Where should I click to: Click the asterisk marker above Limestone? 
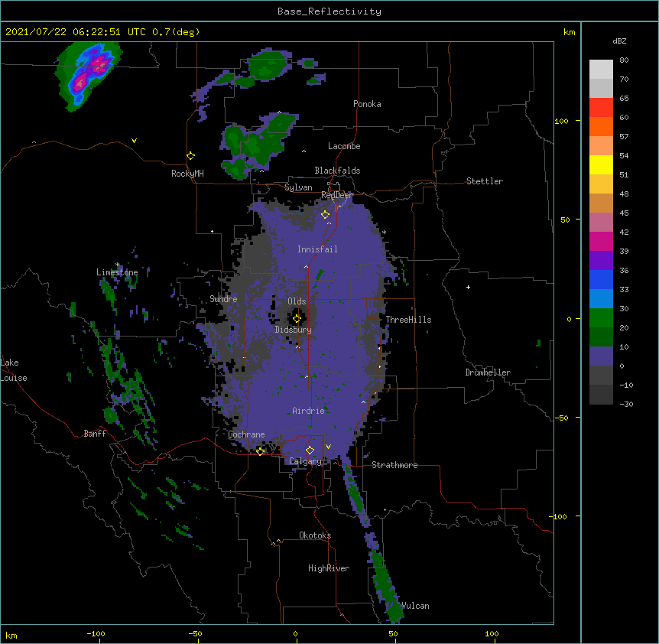[117, 265]
